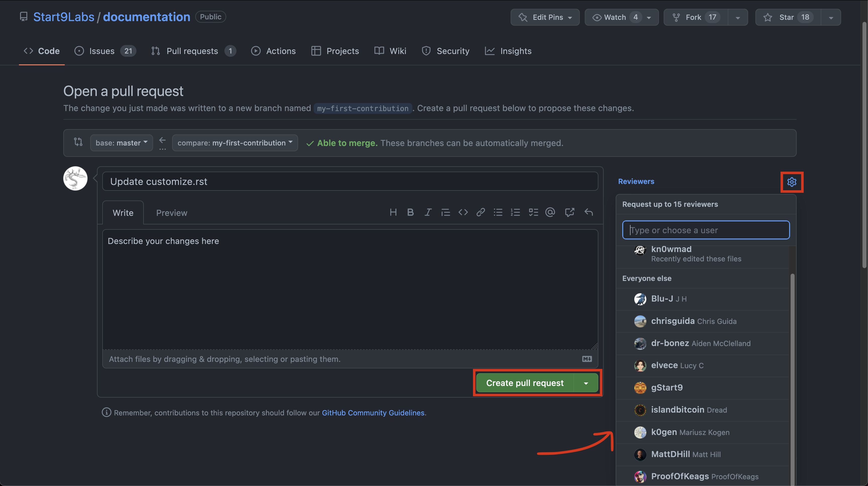Insert saved reply arrow icon
The width and height of the screenshot is (868, 486).
pyautogui.click(x=589, y=212)
